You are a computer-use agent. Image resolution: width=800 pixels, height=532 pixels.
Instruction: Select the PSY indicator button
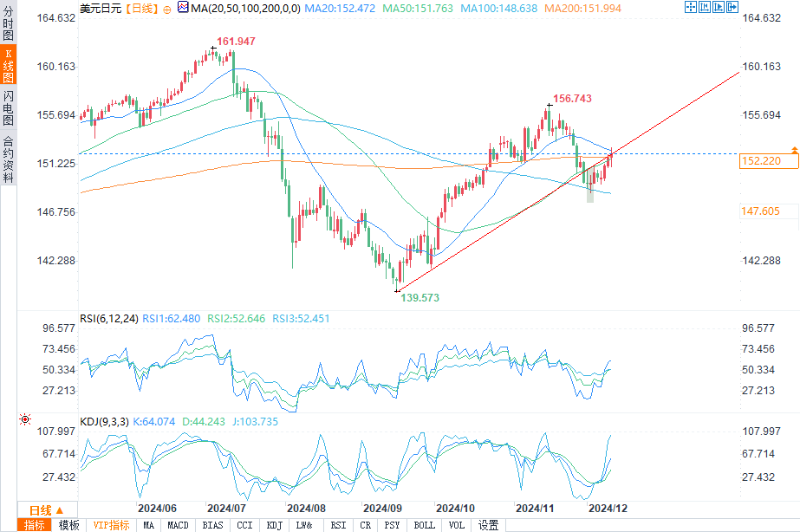point(393,525)
